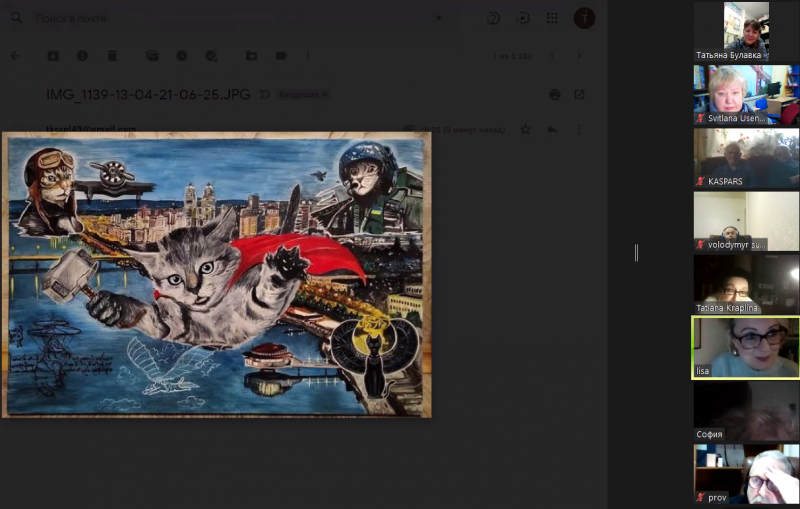800x509 pixels.
Task: Select Tatiana Kraplina's video tile
Action: pos(746,285)
